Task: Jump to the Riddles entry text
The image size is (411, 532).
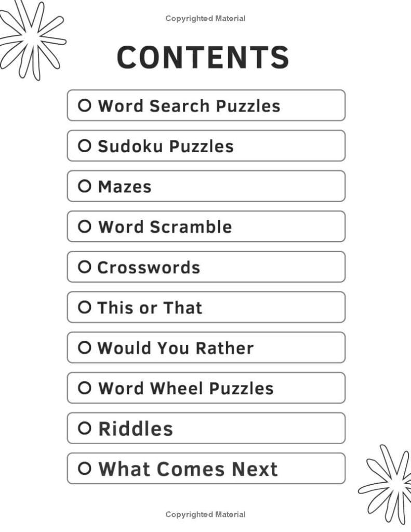Action: (136, 429)
